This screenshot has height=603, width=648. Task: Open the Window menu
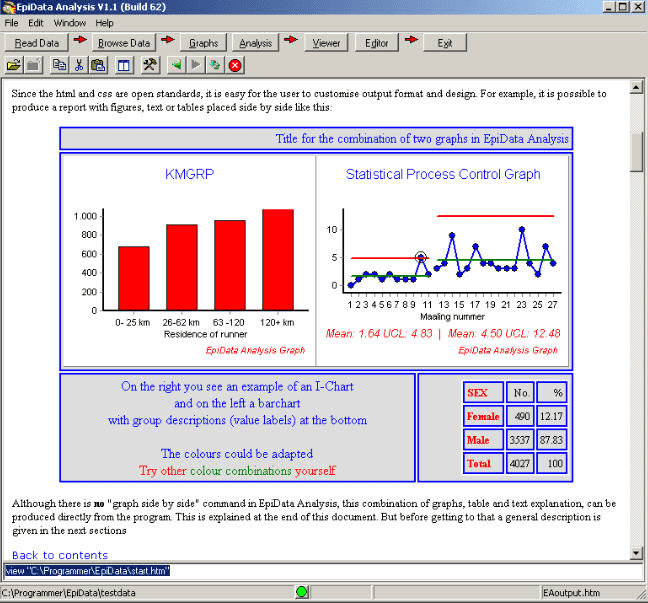click(69, 23)
